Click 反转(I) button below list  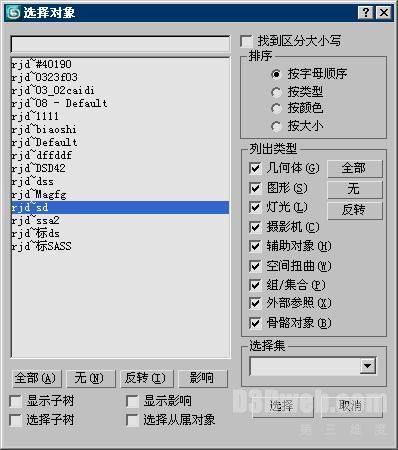pos(146,378)
